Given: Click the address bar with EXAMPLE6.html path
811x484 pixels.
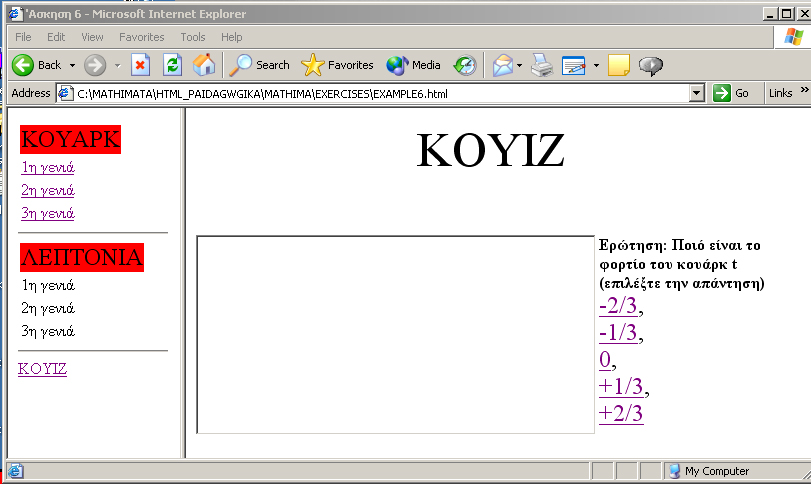Looking at the screenshot, I should click(381, 94).
